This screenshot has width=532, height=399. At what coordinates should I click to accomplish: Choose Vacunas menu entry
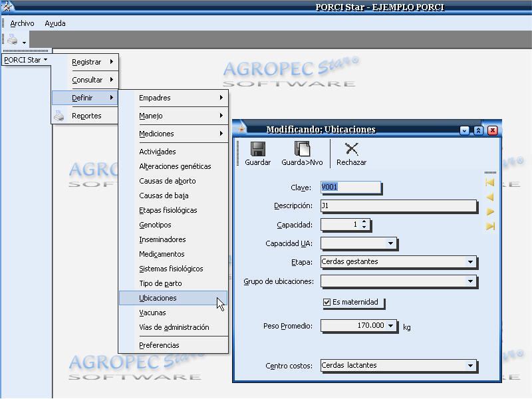[x=174, y=313]
